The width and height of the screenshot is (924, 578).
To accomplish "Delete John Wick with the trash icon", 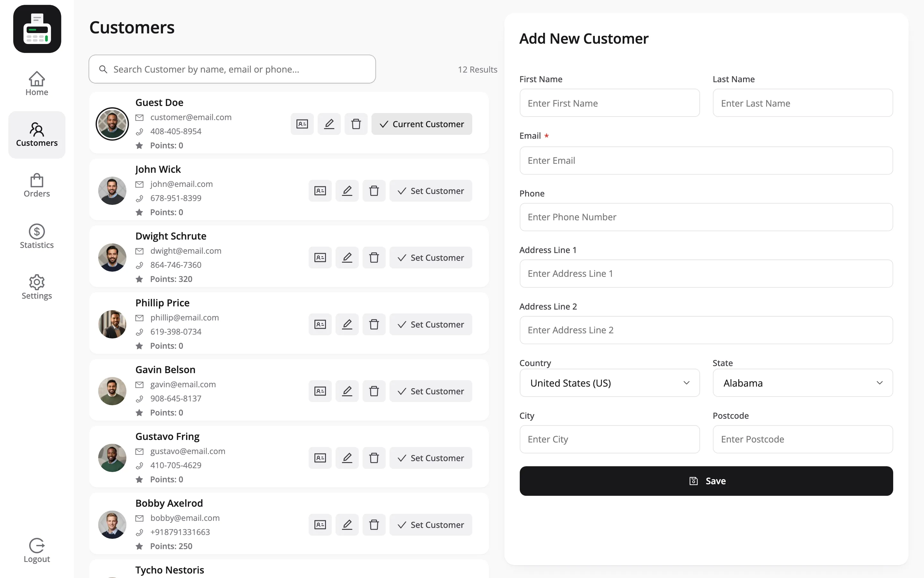I will (374, 191).
